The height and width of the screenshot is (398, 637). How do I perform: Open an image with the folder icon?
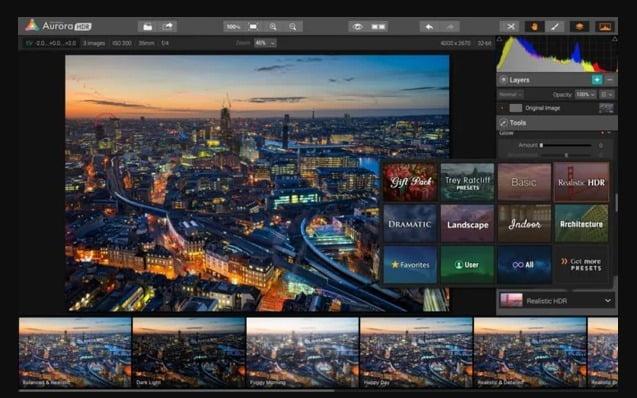coord(147,27)
